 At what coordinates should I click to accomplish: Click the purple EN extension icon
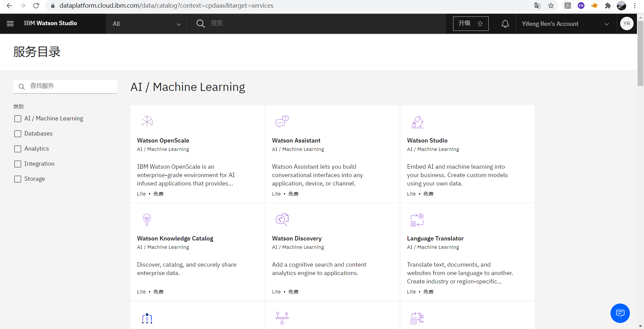581,5
